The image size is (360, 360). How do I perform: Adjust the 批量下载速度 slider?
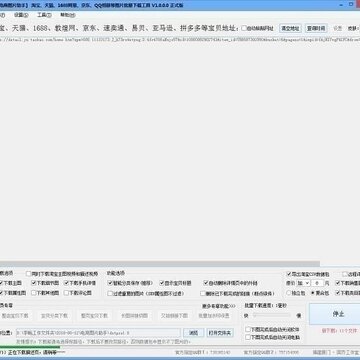(272, 315)
